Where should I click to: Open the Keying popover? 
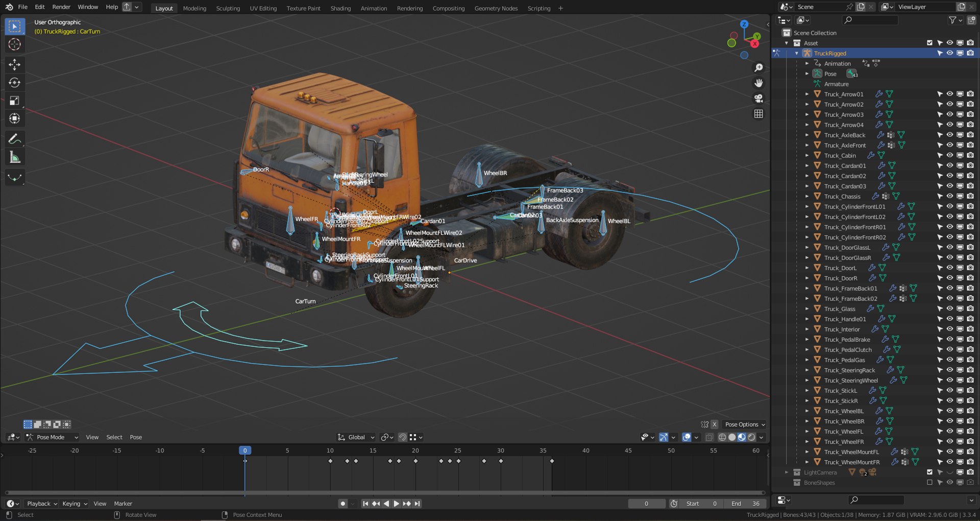pos(75,504)
